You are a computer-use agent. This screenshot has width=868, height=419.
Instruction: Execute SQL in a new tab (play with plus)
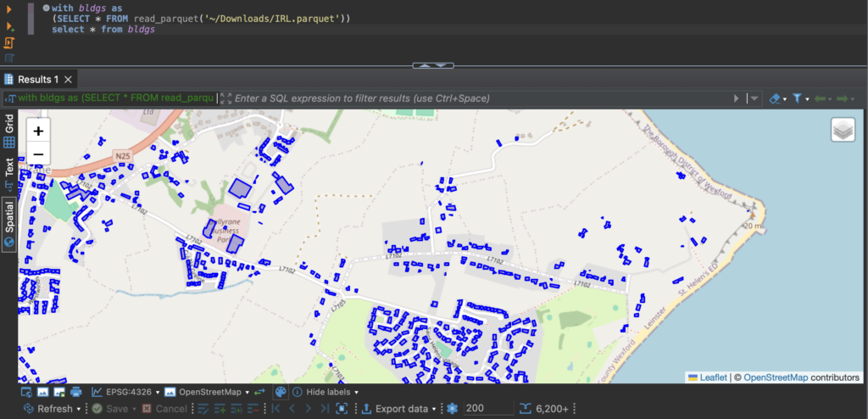tap(10, 26)
